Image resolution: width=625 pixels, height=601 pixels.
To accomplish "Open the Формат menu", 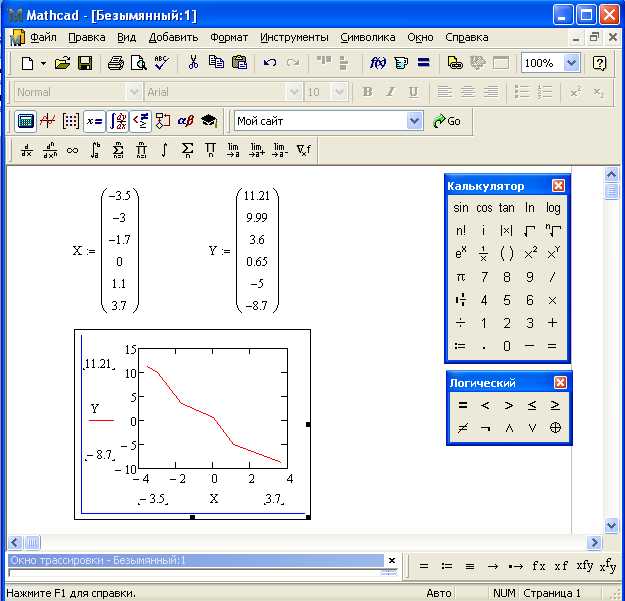I will point(229,37).
